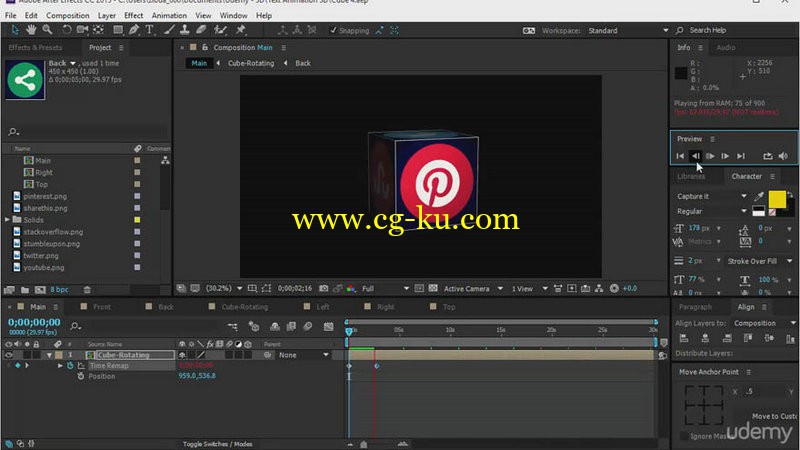Open the Active Camera dropdown

coord(473,289)
